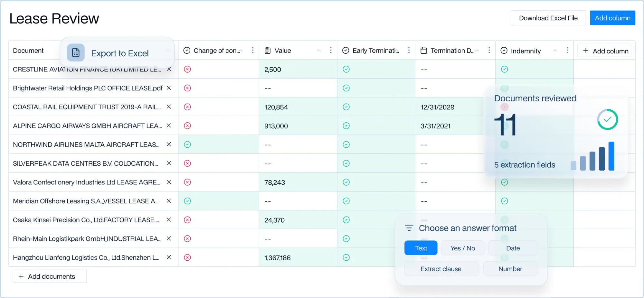644x298 pixels.
Task: Select the Number answer format
Action: tap(510, 268)
